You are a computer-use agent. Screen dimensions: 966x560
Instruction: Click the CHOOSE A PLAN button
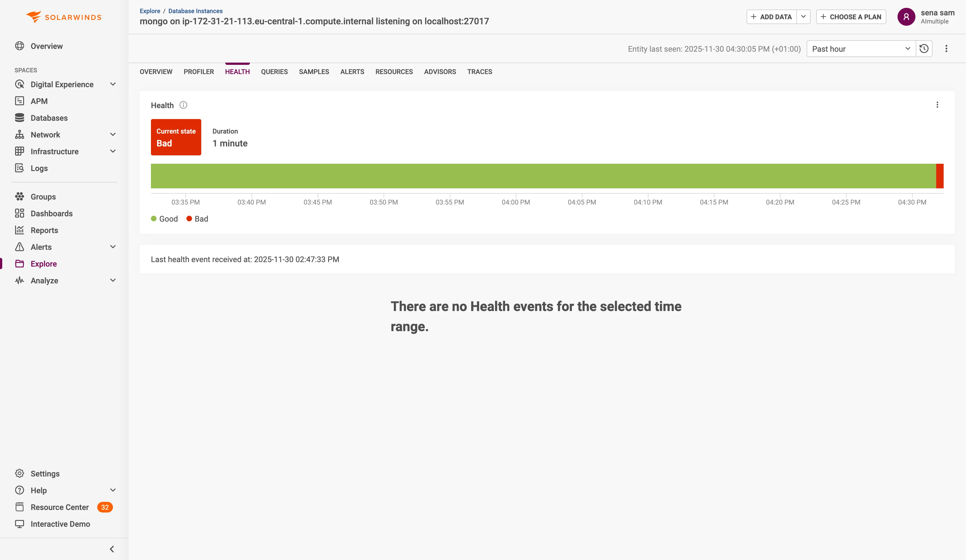pos(851,17)
